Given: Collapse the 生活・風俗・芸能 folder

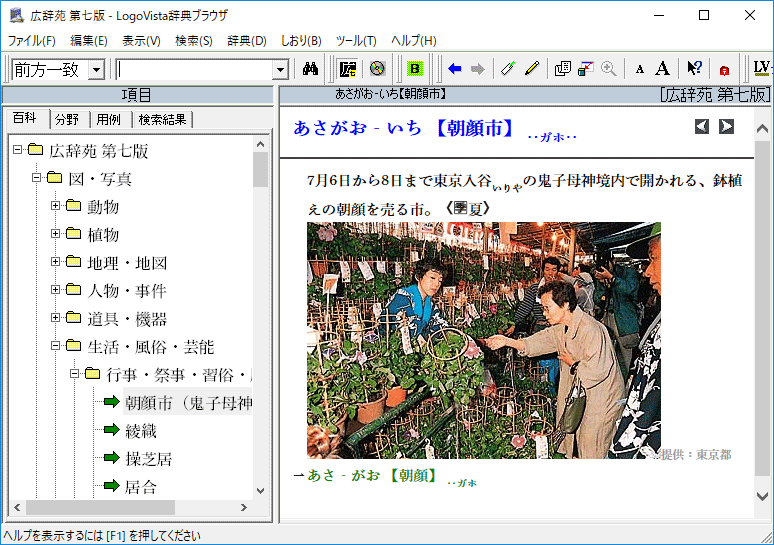Looking at the screenshot, I should coord(55,346).
